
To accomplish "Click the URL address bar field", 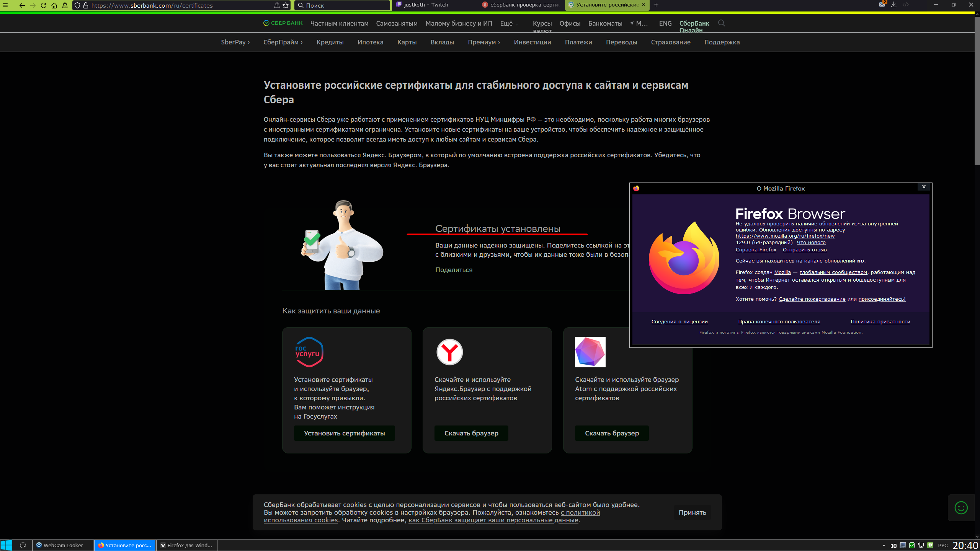I will click(x=181, y=5).
